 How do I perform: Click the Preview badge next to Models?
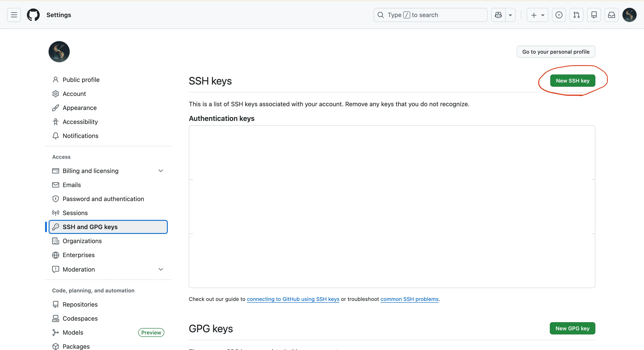point(151,332)
